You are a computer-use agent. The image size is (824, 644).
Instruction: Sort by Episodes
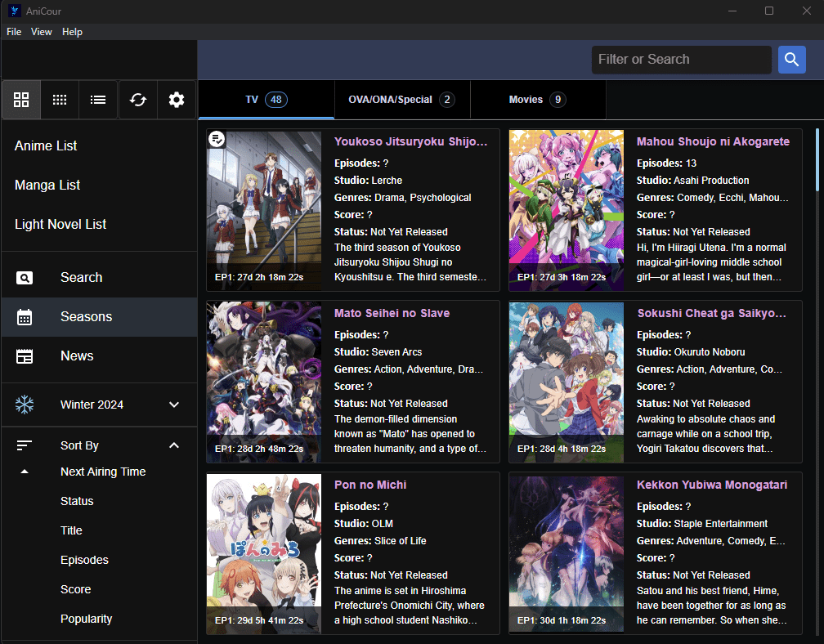[84, 560]
